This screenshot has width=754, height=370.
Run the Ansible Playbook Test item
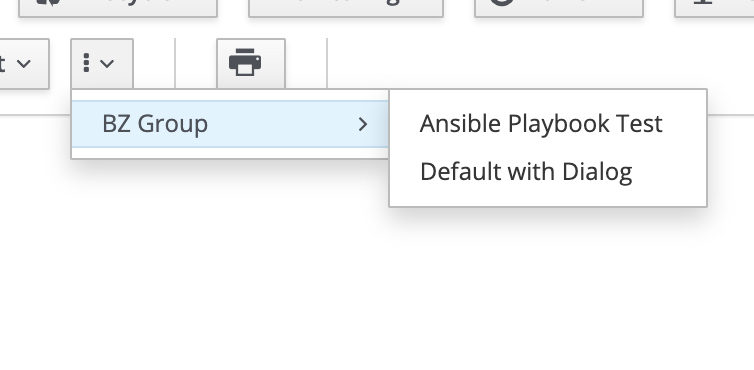pyautogui.click(x=541, y=124)
